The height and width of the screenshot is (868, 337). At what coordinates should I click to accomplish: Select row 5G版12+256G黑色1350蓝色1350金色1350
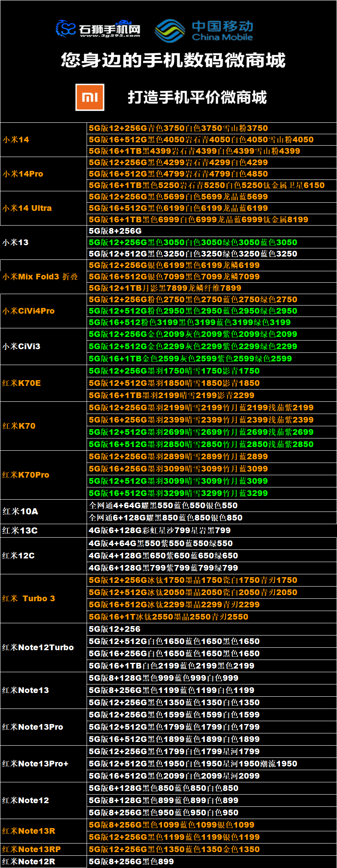pos(212,849)
